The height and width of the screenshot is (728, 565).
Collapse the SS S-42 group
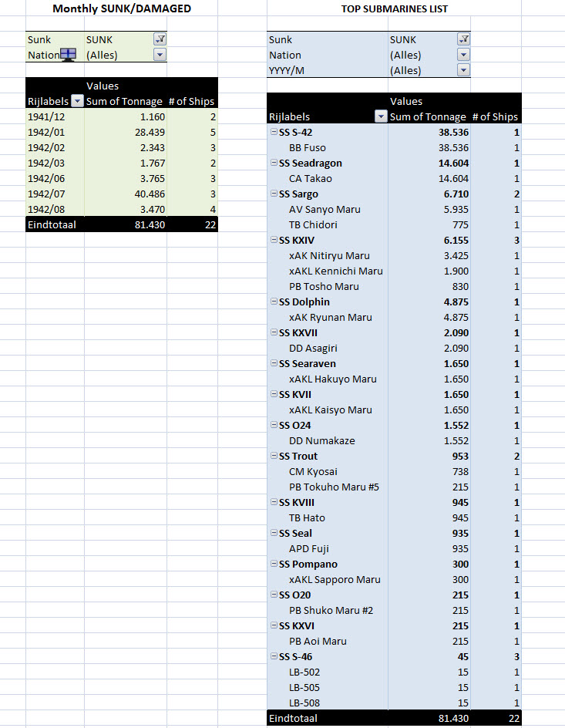tap(274, 132)
